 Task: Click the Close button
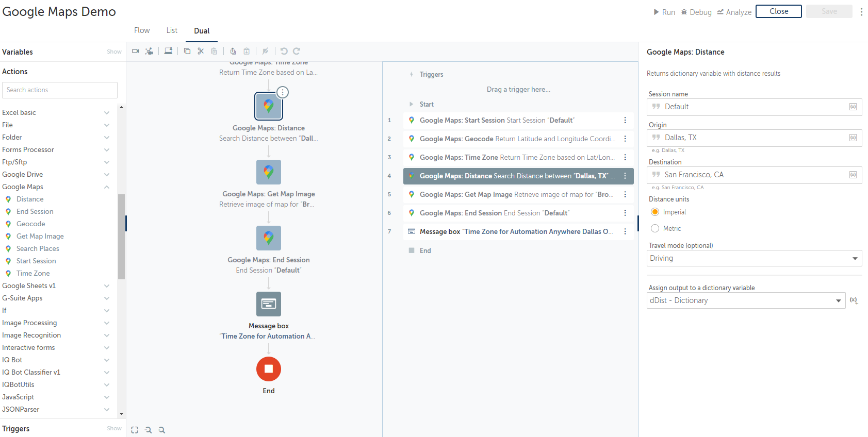click(x=778, y=11)
